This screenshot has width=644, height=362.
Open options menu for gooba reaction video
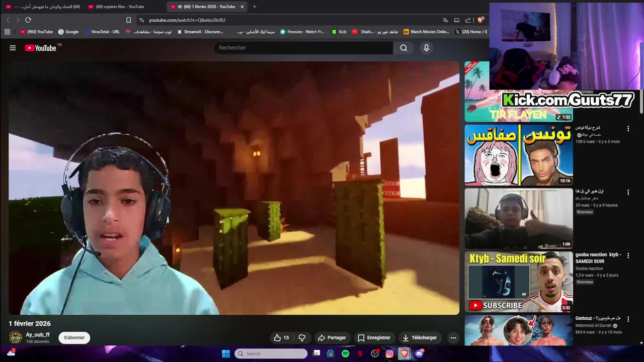tap(628, 255)
